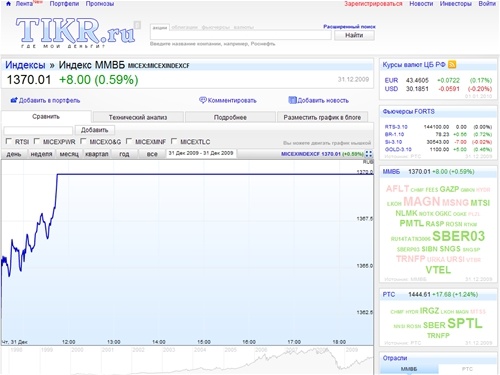Open IRGZ ticker in РТС cloud

pos(429,311)
